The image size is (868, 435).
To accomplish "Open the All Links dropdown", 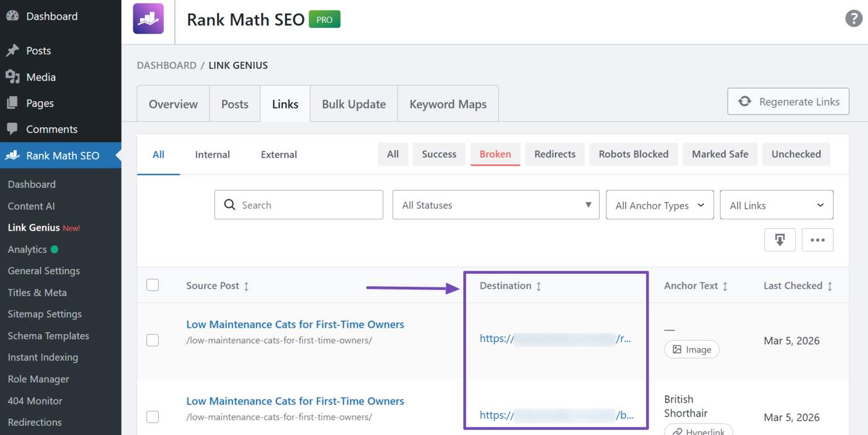I will tap(776, 204).
